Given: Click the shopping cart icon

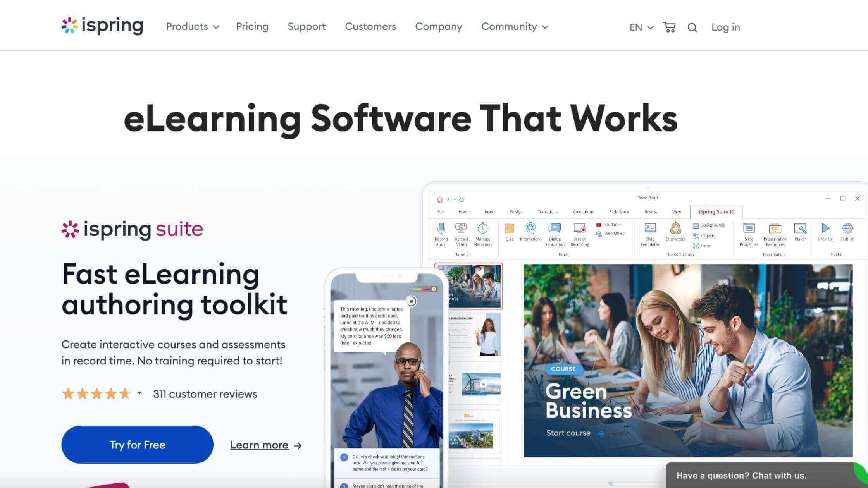Looking at the screenshot, I should tap(669, 27).
